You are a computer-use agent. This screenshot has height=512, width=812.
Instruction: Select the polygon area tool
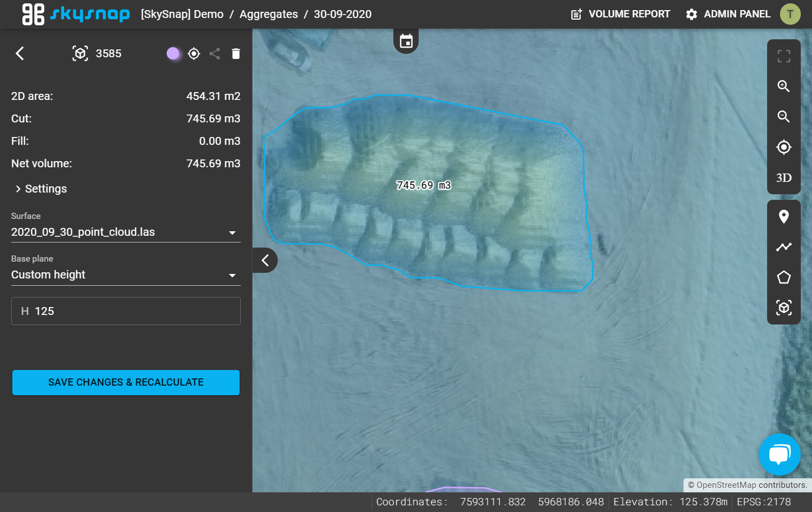pyautogui.click(x=784, y=277)
